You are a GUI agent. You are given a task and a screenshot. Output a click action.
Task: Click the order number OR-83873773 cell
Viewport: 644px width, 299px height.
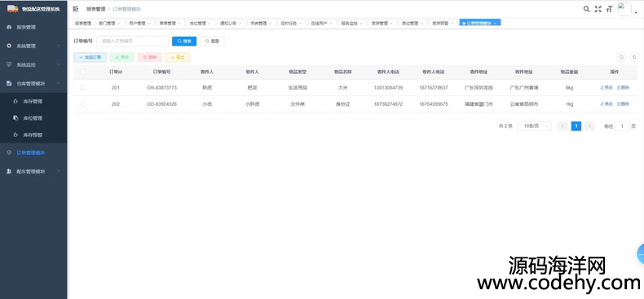coord(162,87)
